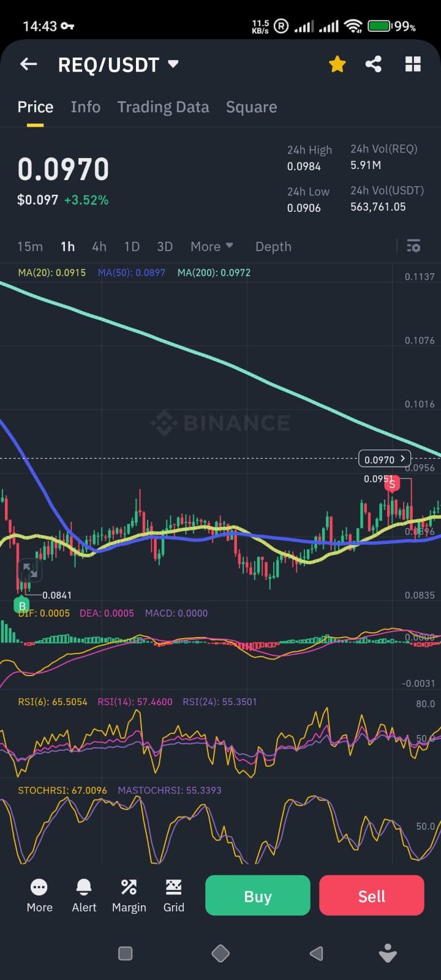Tap the MASTOCHRSI: 55.3393 label

170,790
